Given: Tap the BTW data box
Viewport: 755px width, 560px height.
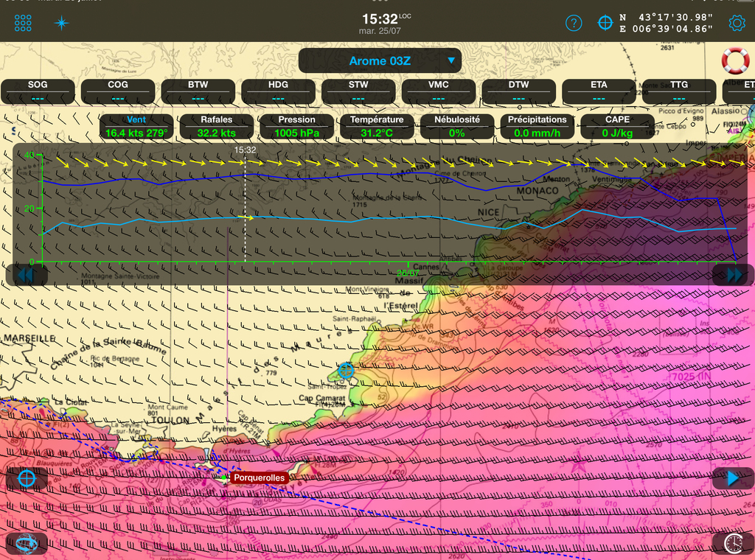Looking at the screenshot, I should pos(198,91).
